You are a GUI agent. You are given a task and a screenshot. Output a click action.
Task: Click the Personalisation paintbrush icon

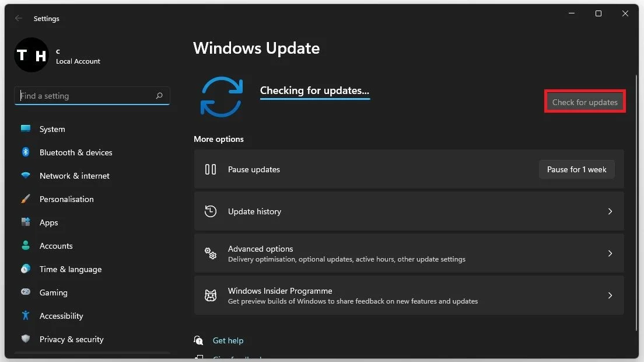point(26,199)
